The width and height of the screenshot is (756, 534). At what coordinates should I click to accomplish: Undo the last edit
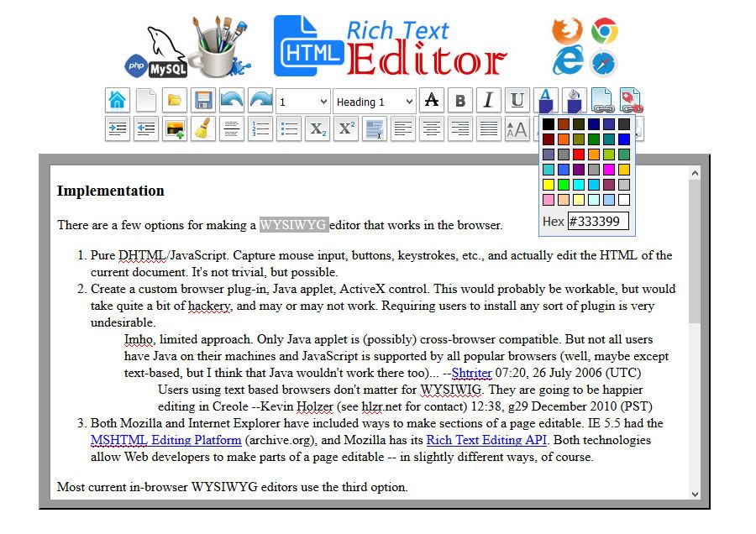click(x=232, y=100)
